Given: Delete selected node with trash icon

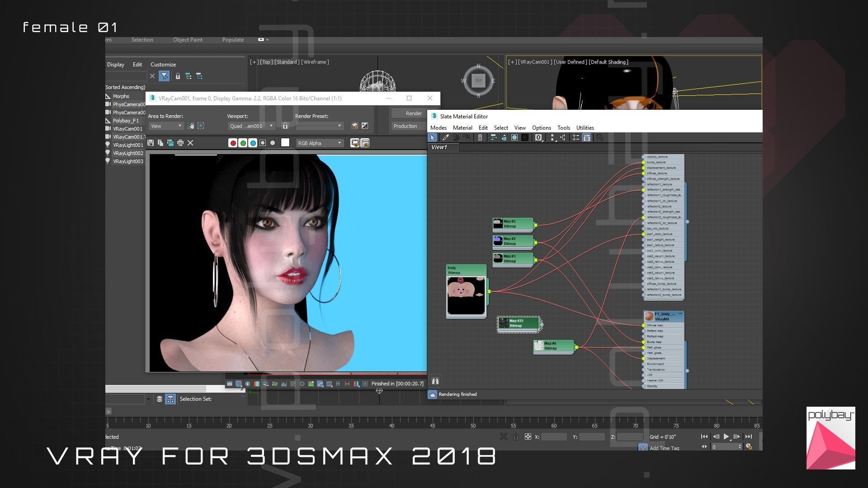Looking at the screenshot, I should click(480, 138).
